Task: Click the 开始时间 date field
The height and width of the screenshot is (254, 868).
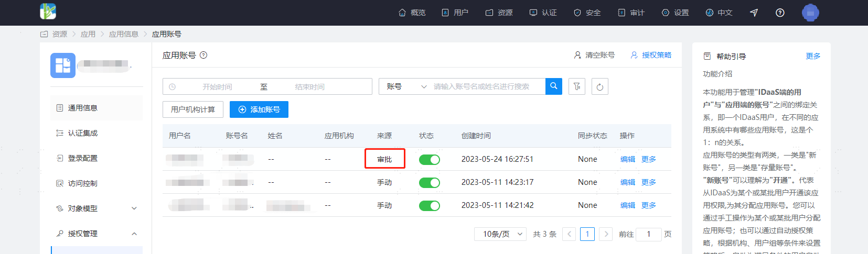Action: pos(217,87)
